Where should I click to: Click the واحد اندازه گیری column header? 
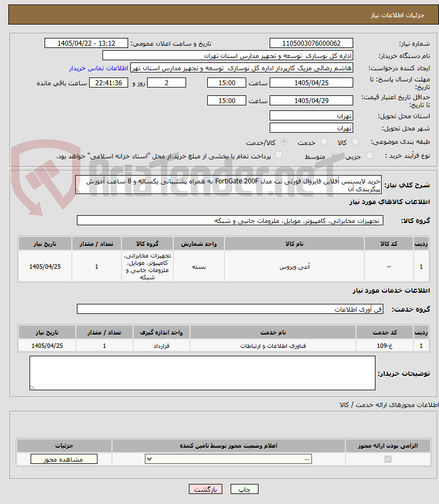(x=161, y=332)
